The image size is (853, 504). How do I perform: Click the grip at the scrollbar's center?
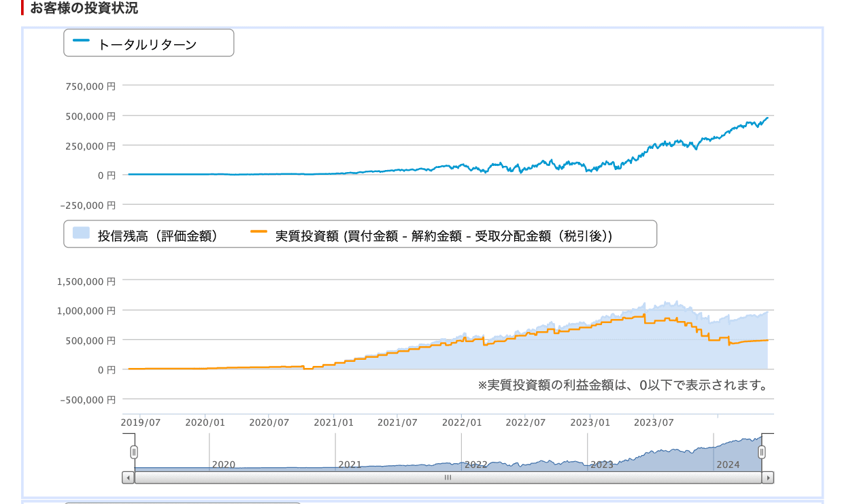[x=448, y=477]
